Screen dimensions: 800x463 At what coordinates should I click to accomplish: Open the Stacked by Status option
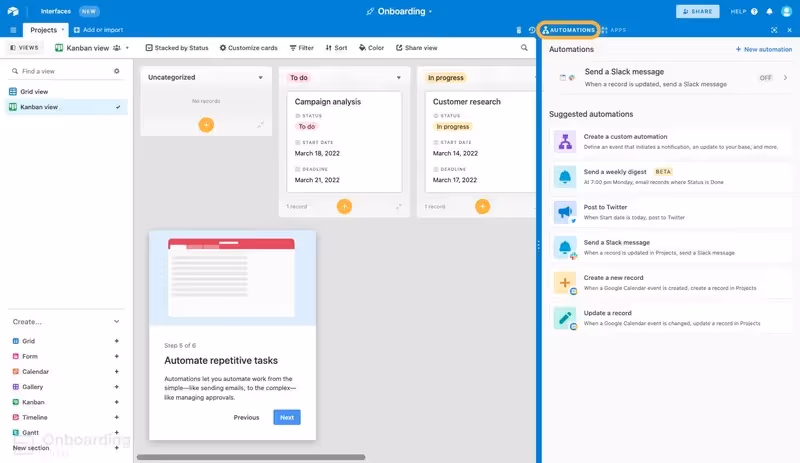177,48
